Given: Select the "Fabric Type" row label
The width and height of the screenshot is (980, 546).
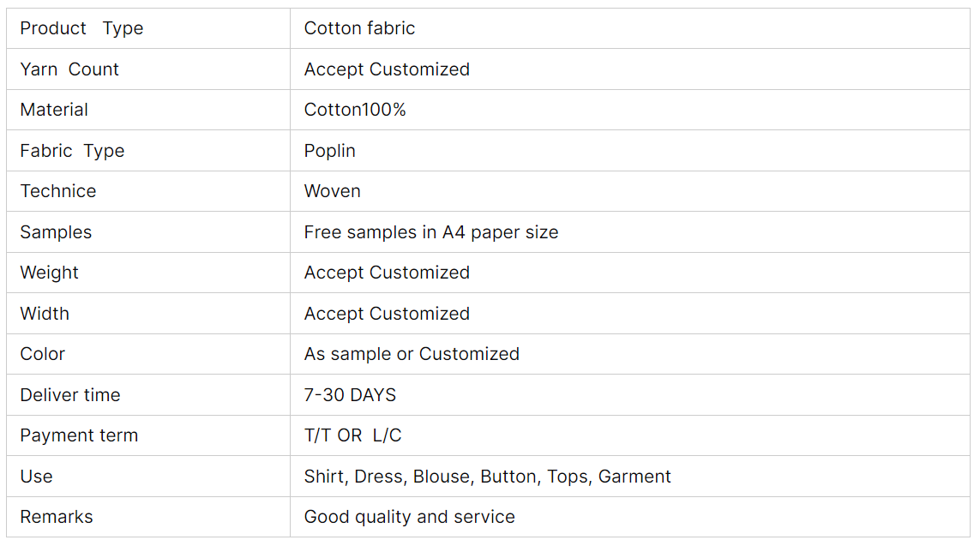Looking at the screenshot, I should click(72, 151).
